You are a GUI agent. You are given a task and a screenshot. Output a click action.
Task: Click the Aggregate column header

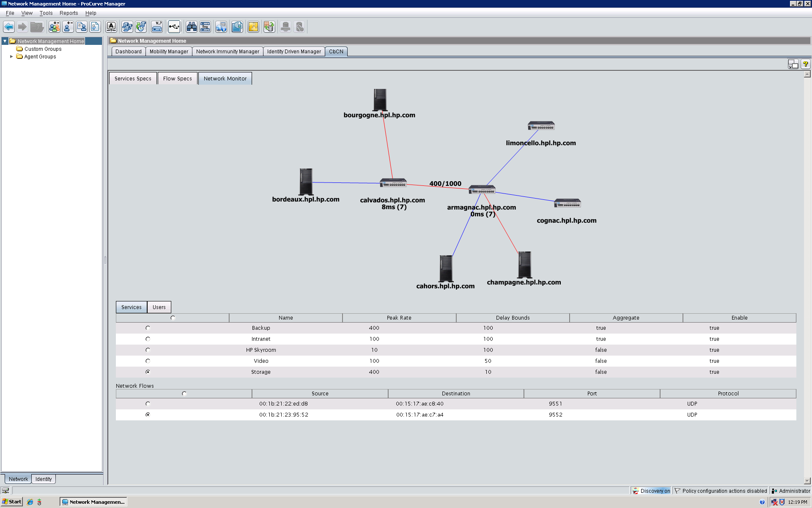click(626, 318)
